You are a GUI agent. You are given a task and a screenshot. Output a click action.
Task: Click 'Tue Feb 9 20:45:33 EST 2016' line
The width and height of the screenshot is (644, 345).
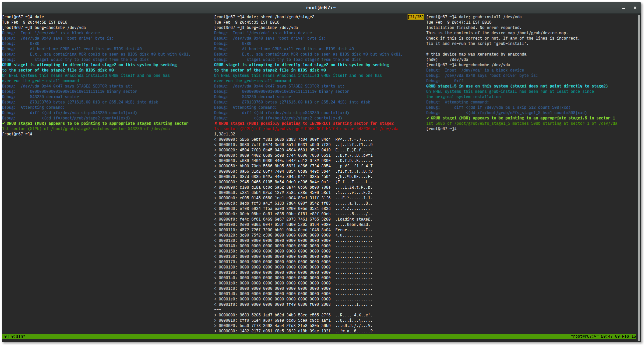tap(247, 22)
